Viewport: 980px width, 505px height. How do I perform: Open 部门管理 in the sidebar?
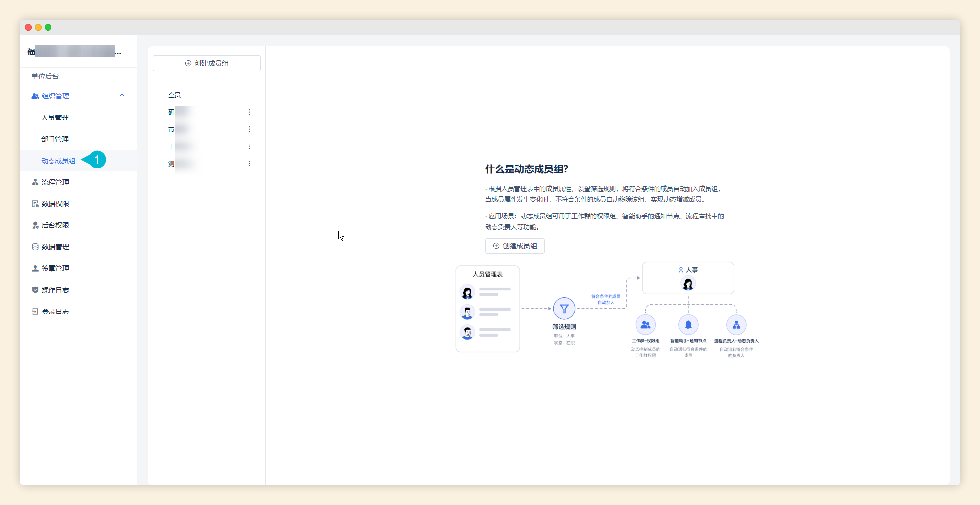(x=55, y=139)
